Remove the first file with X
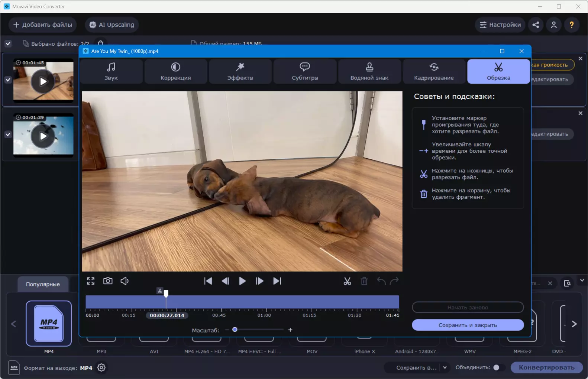The width and height of the screenshot is (588, 379). (581, 59)
